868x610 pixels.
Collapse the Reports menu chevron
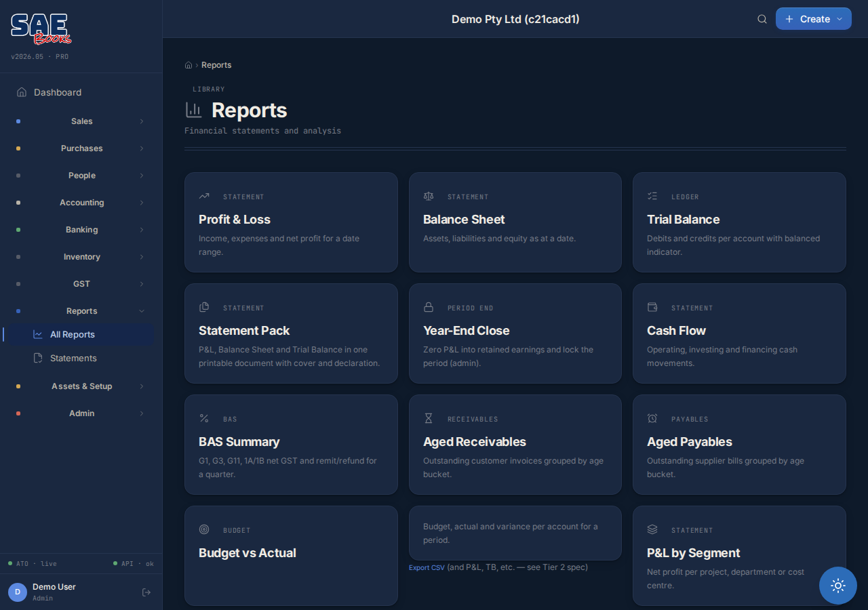tap(142, 311)
